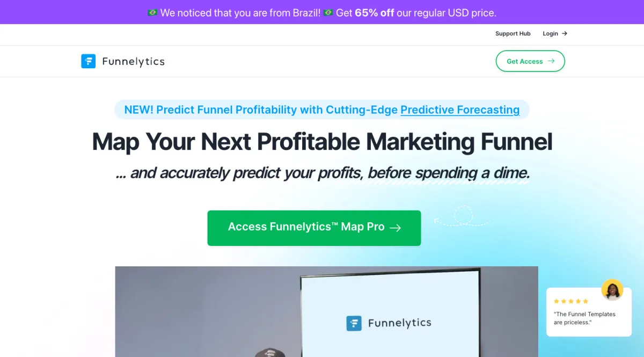Click the arrow icon in Map Pro button
The height and width of the screenshot is (357, 644).
click(396, 228)
